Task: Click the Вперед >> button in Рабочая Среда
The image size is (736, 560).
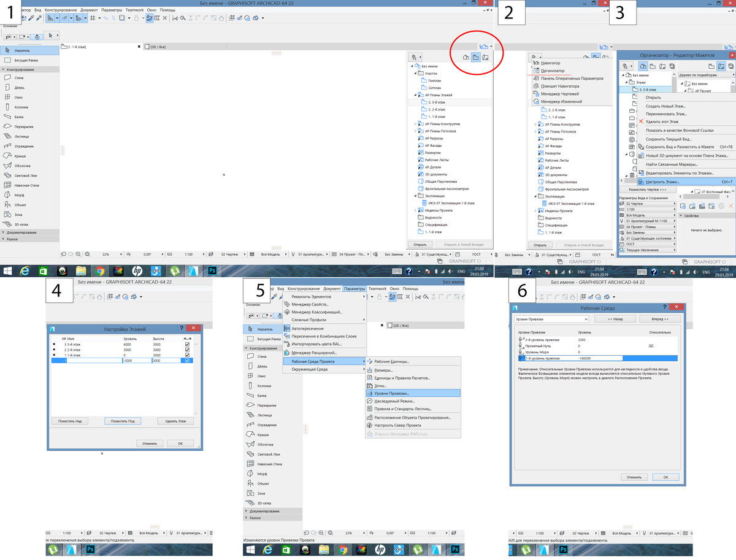Action: pyautogui.click(x=660, y=320)
